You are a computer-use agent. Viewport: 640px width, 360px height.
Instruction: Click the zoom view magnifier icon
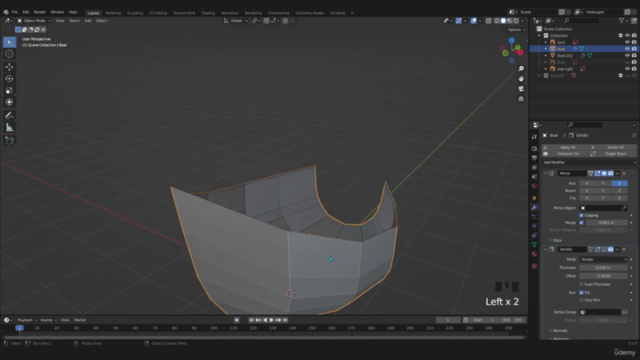tap(521, 69)
